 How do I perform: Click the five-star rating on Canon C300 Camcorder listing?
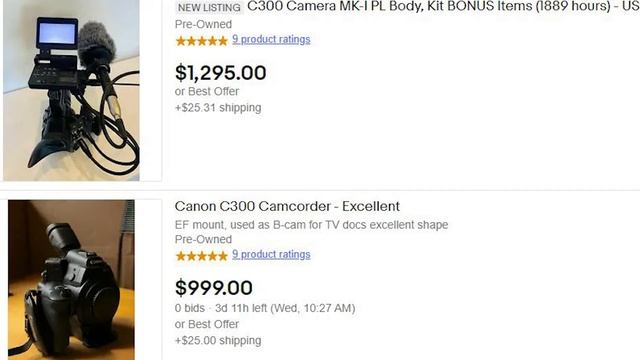tap(201, 256)
